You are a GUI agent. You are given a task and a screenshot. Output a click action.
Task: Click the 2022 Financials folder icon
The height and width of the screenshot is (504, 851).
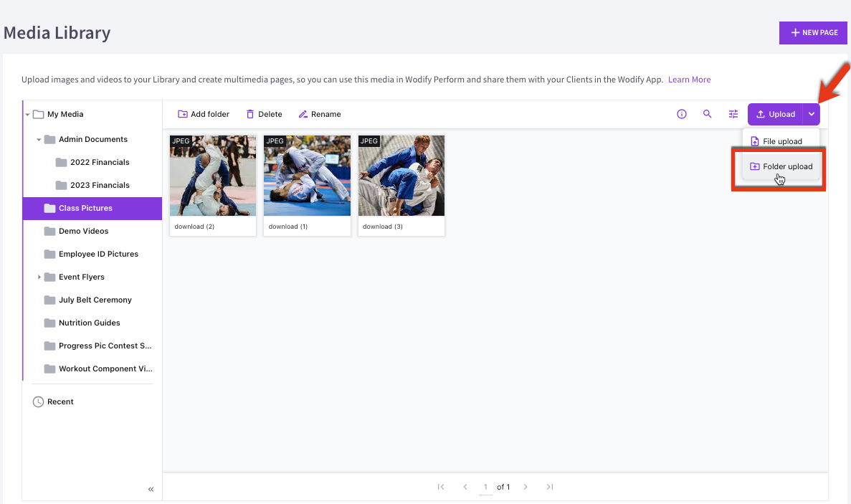(62, 162)
